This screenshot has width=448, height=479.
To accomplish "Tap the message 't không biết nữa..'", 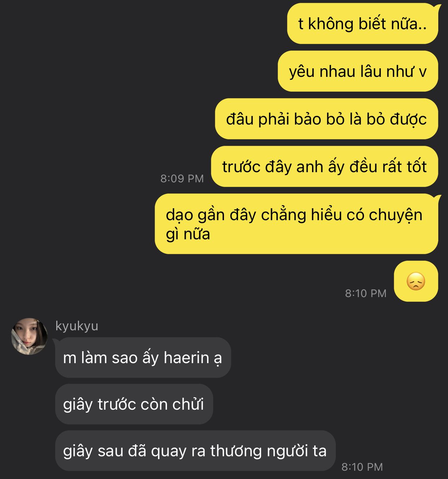I will 363,24.
